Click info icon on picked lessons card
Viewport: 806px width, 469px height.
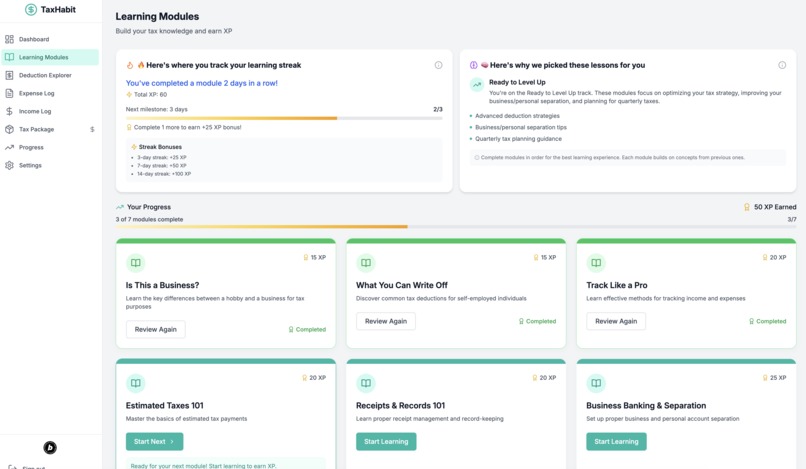click(782, 65)
